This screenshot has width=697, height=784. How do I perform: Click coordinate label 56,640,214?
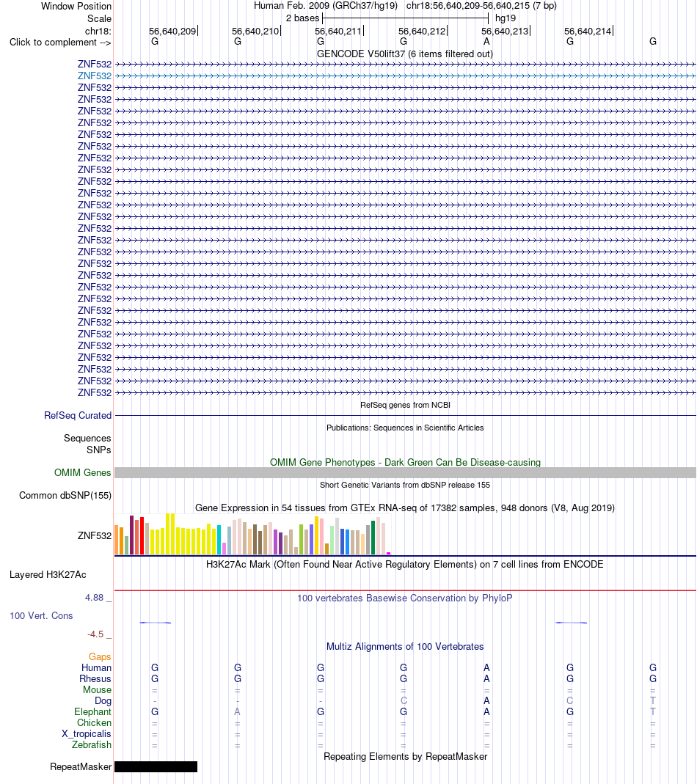[x=588, y=31]
